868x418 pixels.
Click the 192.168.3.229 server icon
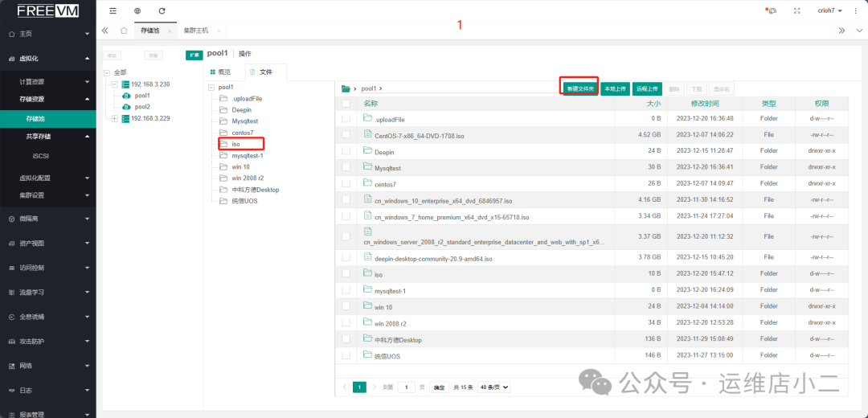pyautogui.click(x=125, y=118)
